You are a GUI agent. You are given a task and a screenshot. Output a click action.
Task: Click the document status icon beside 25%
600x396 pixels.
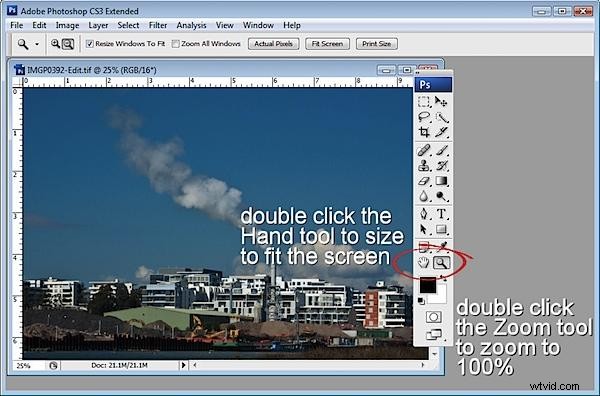pyautogui.click(x=53, y=365)
